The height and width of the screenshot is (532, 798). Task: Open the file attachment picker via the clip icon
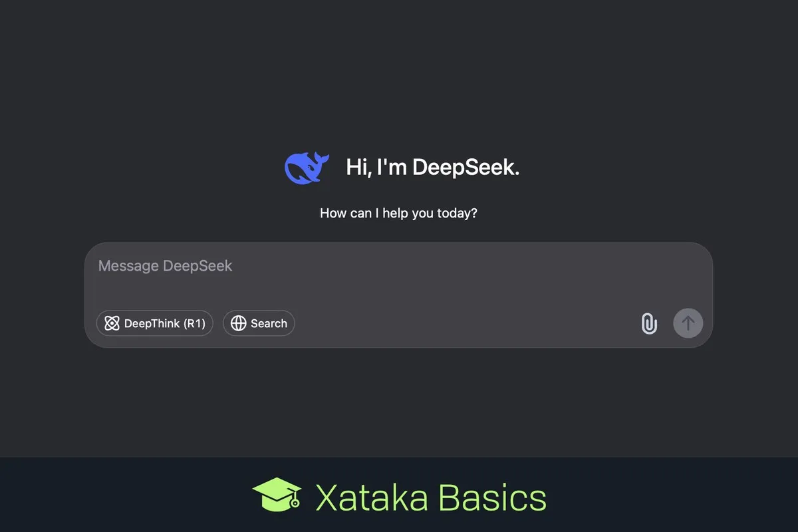[x=648, y=323]
